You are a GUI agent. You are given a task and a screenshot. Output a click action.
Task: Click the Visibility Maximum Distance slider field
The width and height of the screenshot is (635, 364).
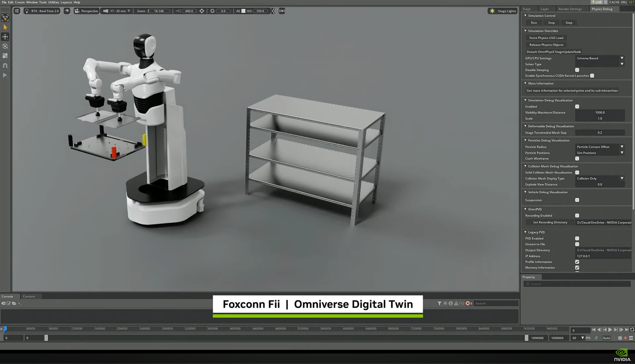600,112
